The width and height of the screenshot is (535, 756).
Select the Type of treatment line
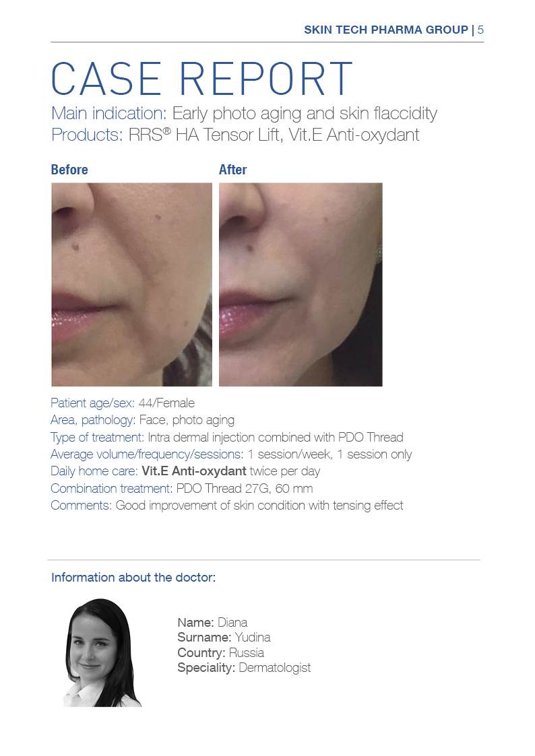pyautogui.click(x=227, y=438)
